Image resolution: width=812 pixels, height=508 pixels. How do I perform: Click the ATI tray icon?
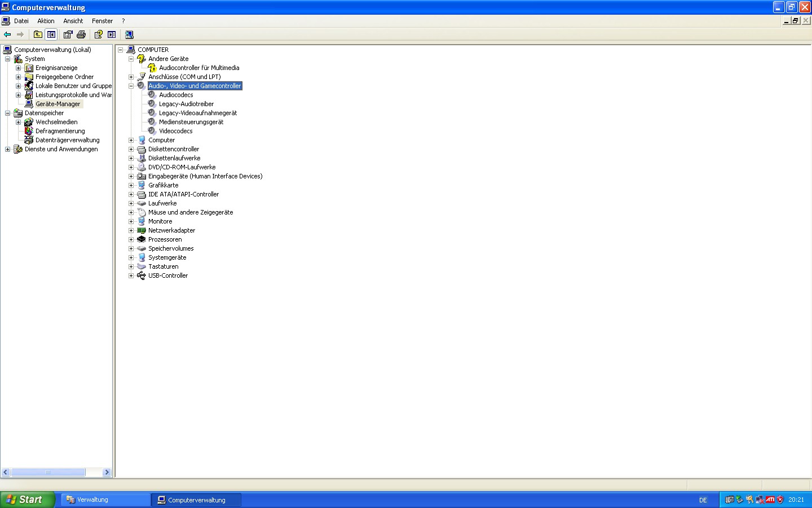[x=770, y=500]
